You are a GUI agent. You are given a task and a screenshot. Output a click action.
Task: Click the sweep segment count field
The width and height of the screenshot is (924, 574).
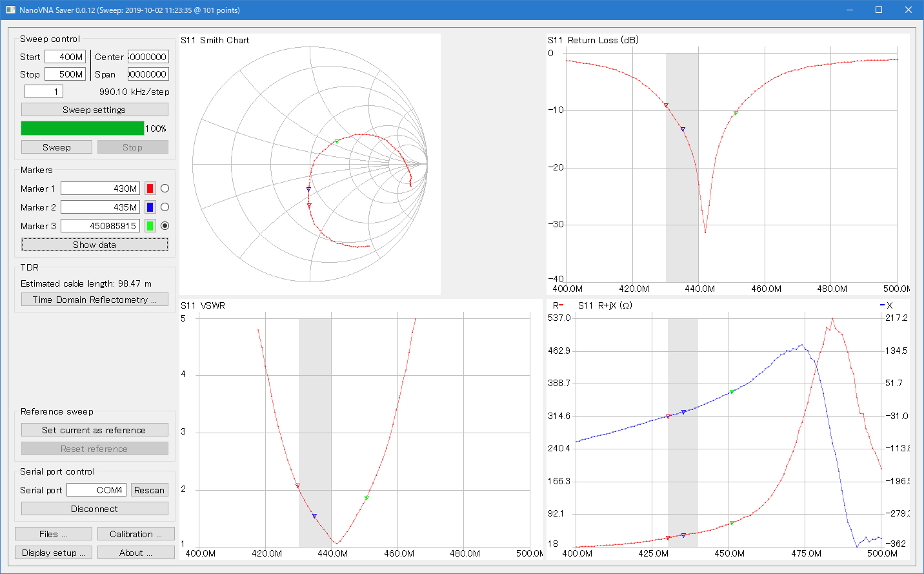click(45, 92)
